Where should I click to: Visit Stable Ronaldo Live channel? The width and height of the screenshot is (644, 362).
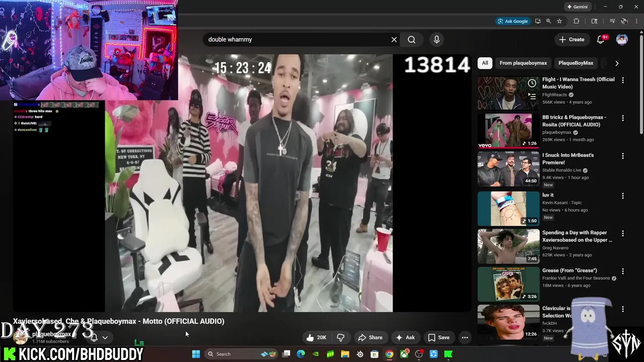[x=561, y=170]
